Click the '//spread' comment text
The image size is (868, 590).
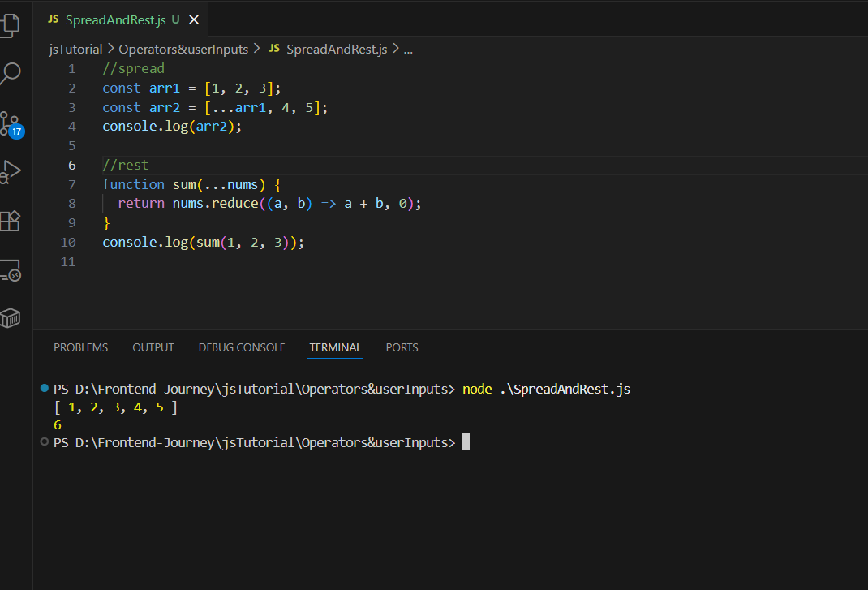[133, 69]
